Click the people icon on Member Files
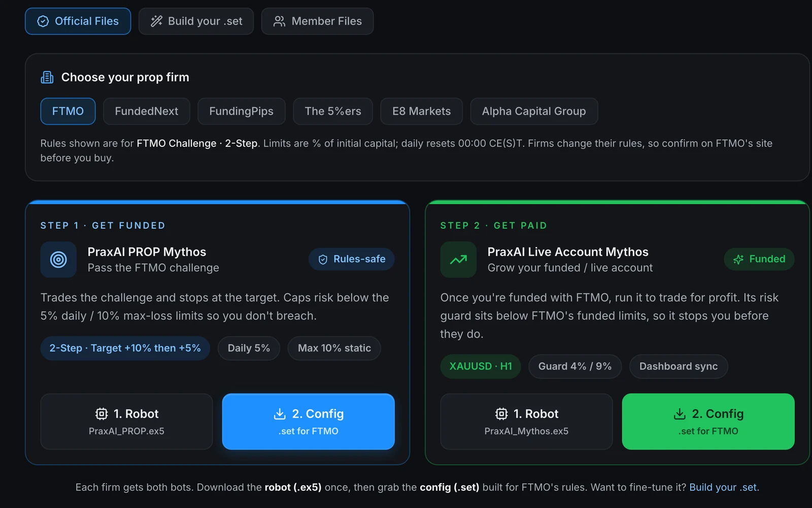The width and height of the screenshot is (812, 508). click(279, 21)
